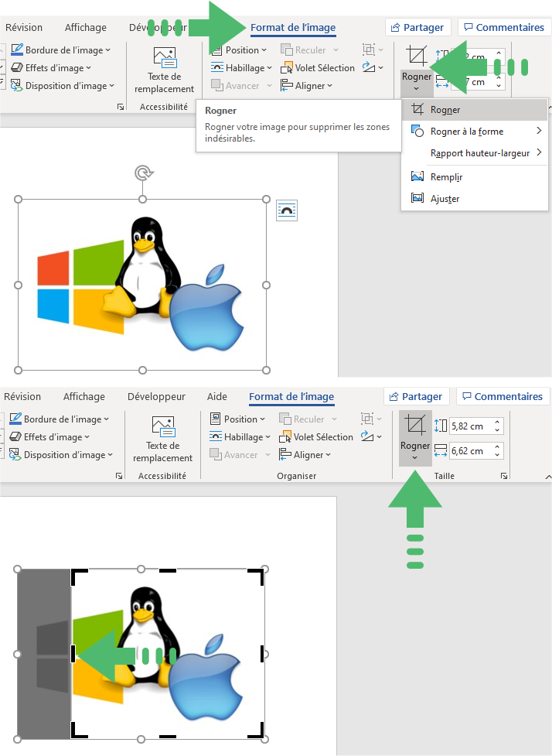Open Aligner dropdown in the crop-menu ribbon
The image size is (552, 756).
click(307, 86)
